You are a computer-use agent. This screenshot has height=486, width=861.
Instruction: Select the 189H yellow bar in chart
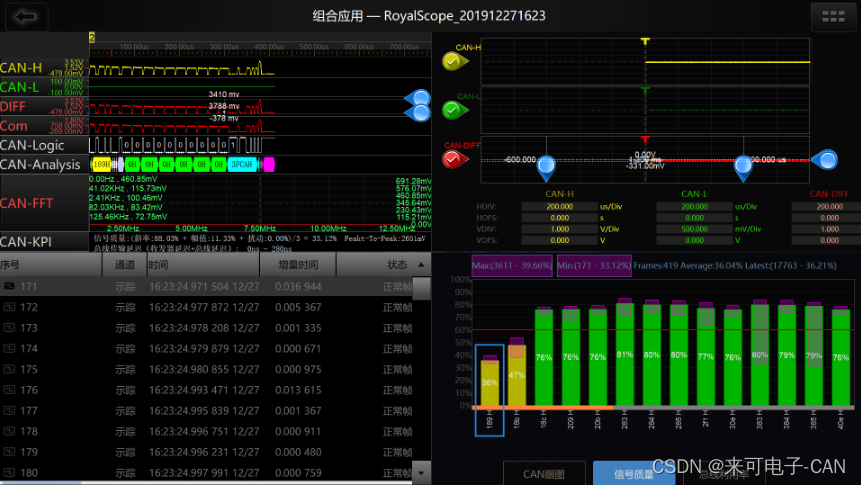point(489,381)
